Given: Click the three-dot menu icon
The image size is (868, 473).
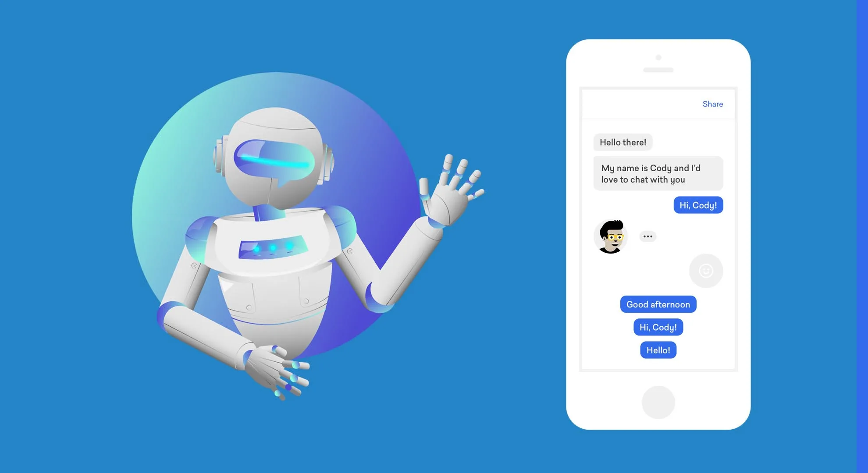Looking at the screenshot, I should (x=646, y=236).
